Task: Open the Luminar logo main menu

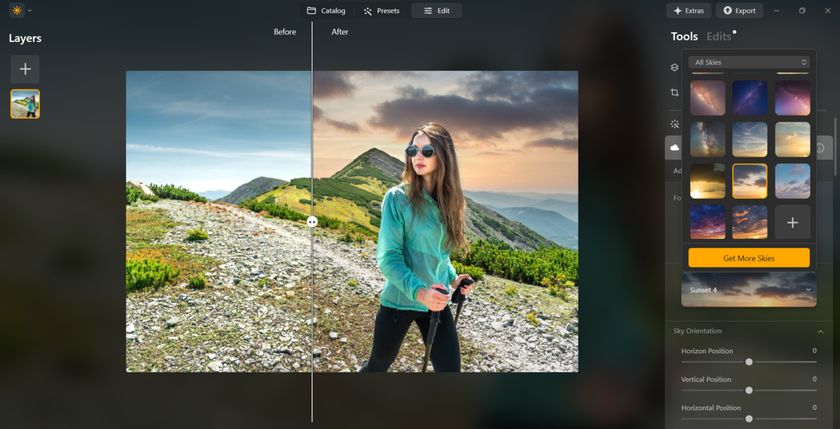Action: pyautogui.click(x=17, y=10)
